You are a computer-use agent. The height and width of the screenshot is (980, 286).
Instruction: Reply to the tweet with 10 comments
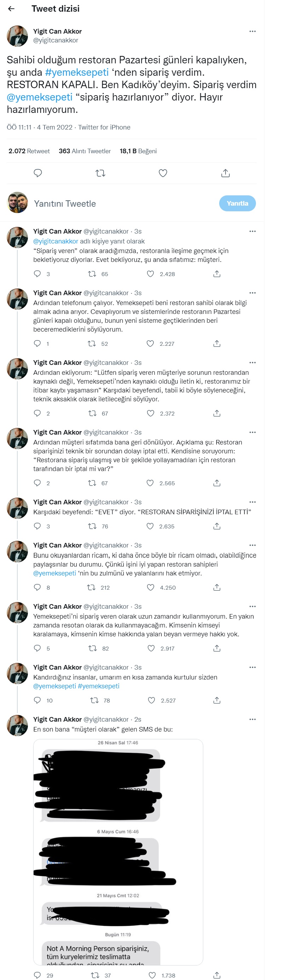pyautogui.click(x=37, y=700)
